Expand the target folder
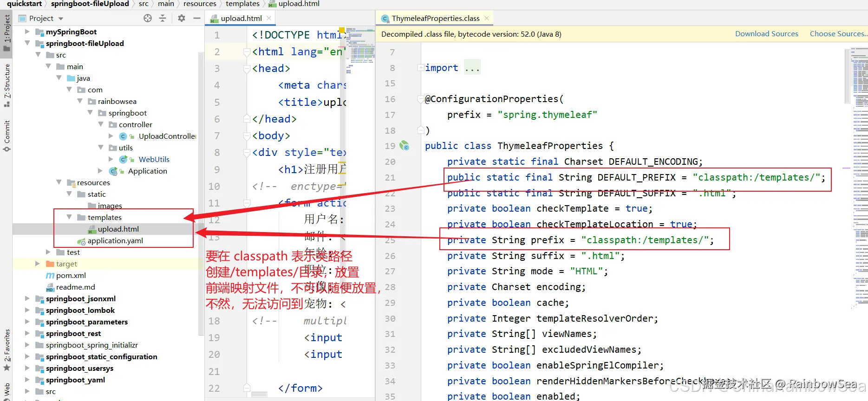 [38, 264]
